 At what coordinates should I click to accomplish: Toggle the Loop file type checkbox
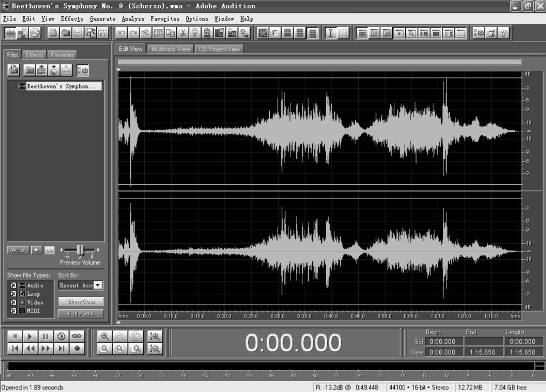[x=13, y=294]
